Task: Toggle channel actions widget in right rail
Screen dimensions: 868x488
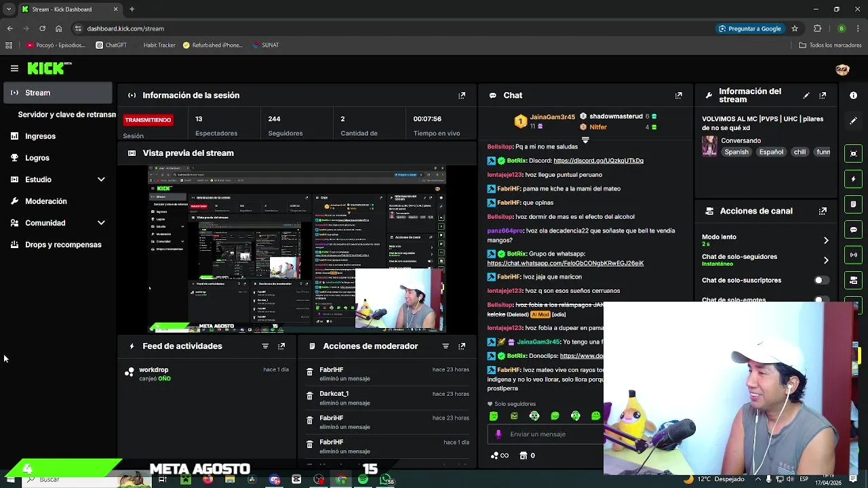Action: [x=853, y=280]
